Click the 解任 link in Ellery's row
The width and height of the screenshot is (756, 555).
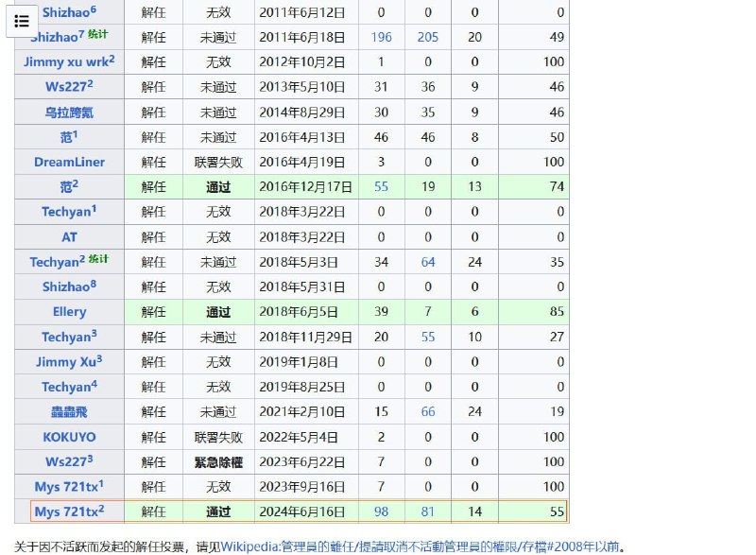[x=153, y=311]
